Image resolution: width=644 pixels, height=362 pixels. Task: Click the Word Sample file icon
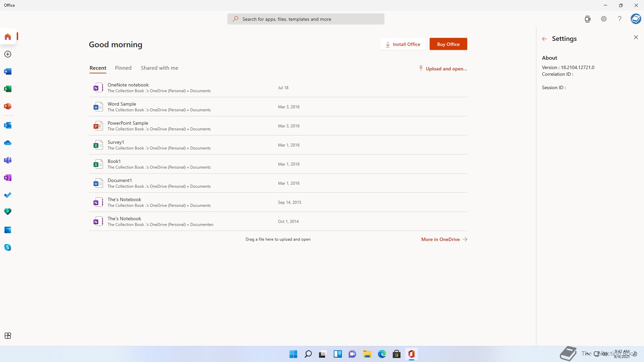pyautogui.click(x=98, y=107)
